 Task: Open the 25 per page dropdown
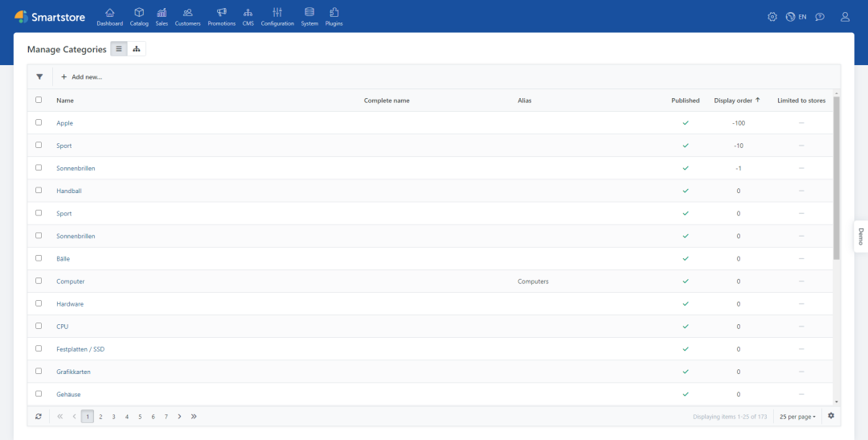point(797,417)
